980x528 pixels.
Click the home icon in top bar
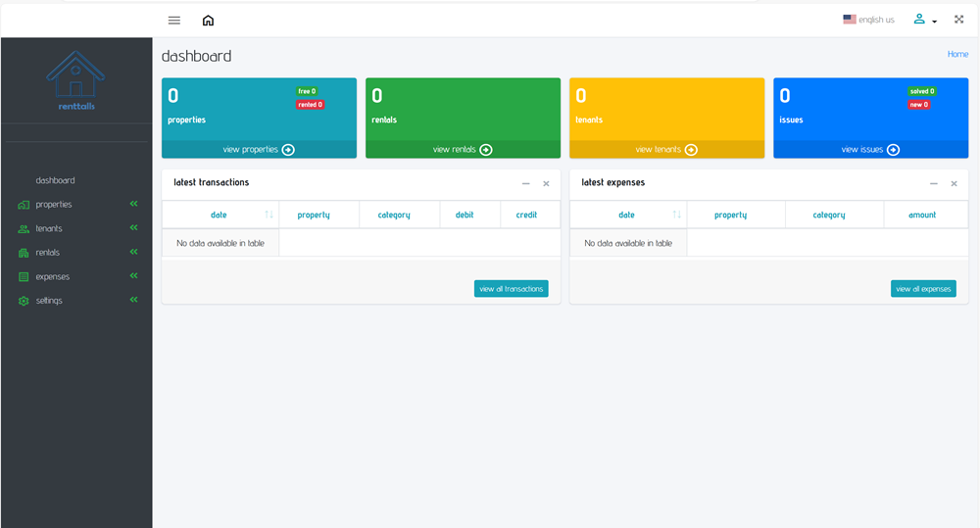(208, 20)
